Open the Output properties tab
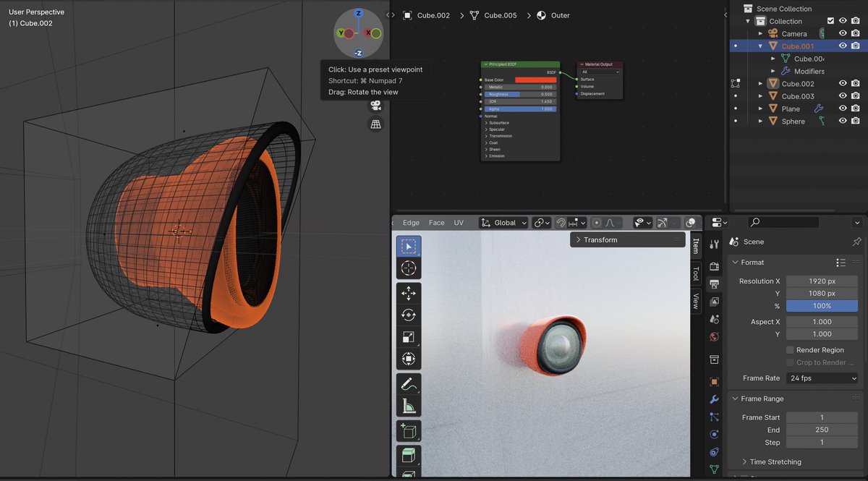 click(x=715, y=284)
